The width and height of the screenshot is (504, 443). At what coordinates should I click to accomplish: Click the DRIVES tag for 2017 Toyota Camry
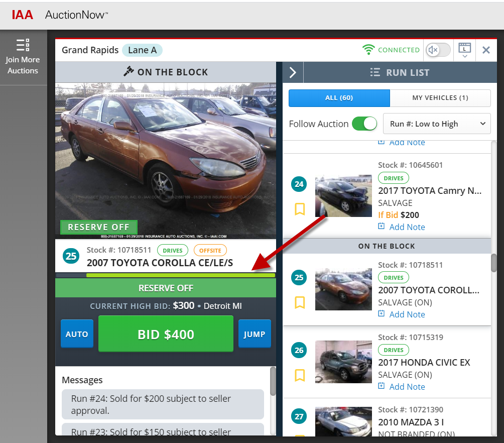[x=394, y=178]
